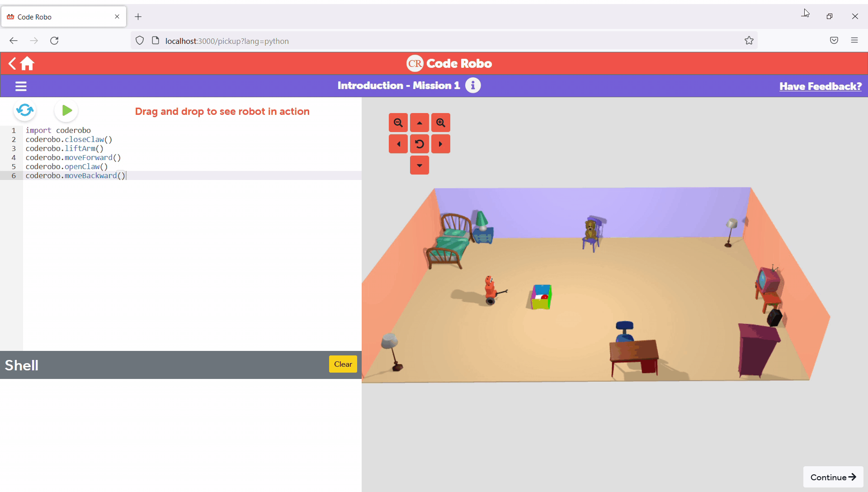
Task: Reload the page
Action: tap(54, 41)
